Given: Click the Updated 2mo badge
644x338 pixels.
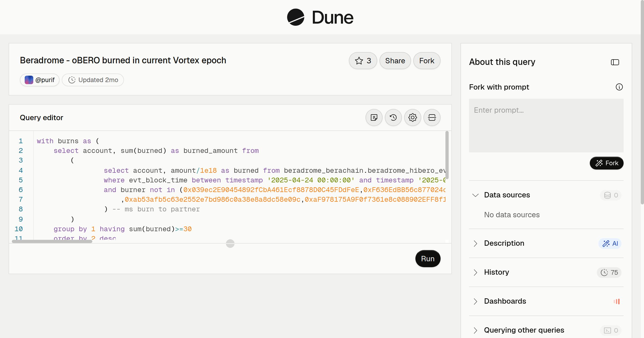Looking at the screenshot, I should pos(93,80).
